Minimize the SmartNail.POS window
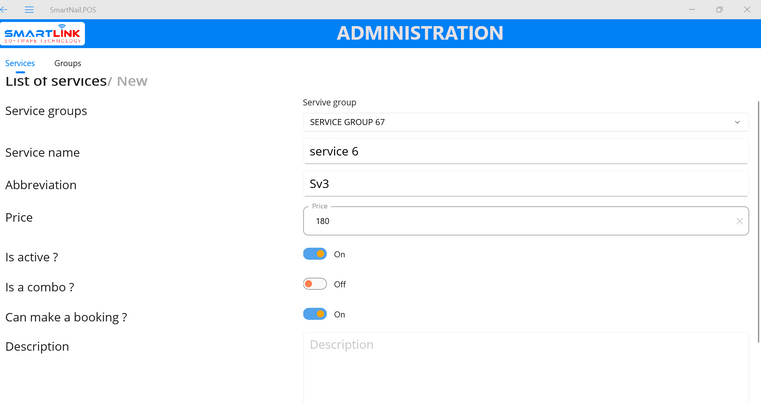 pos(692,9)
